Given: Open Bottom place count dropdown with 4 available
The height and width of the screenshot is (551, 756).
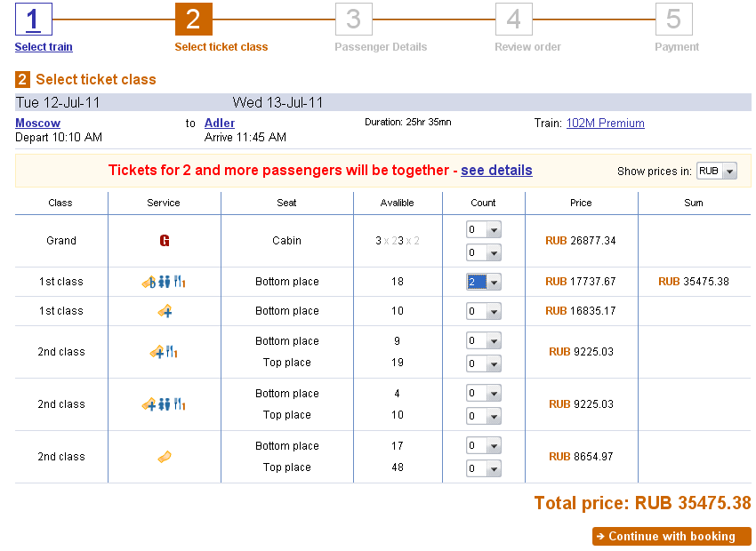Looking at the screenshot, I should coord(484,394).
